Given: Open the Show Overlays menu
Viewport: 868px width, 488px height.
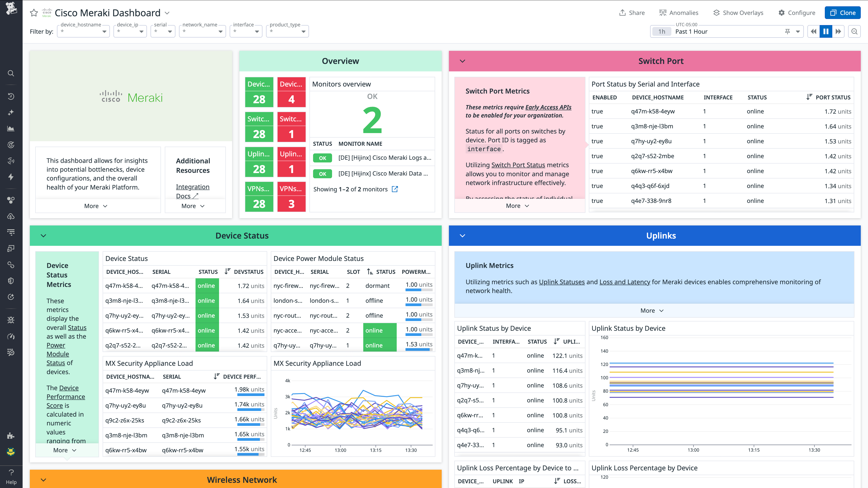Looking at the screenshot, I should coord(738,12).
